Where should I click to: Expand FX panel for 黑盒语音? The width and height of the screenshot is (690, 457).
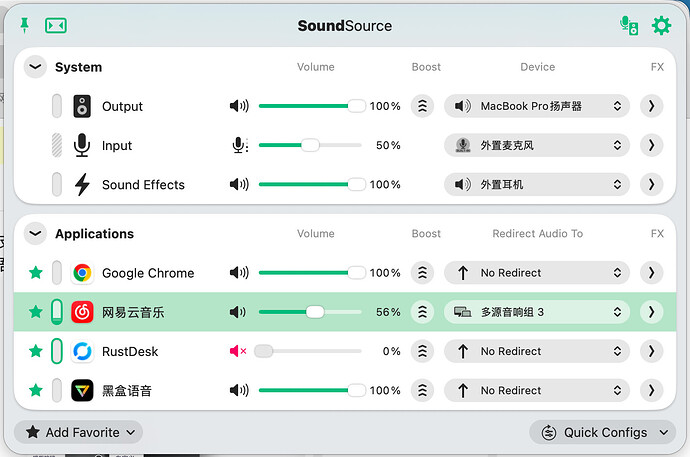click(x=652, y=390)
